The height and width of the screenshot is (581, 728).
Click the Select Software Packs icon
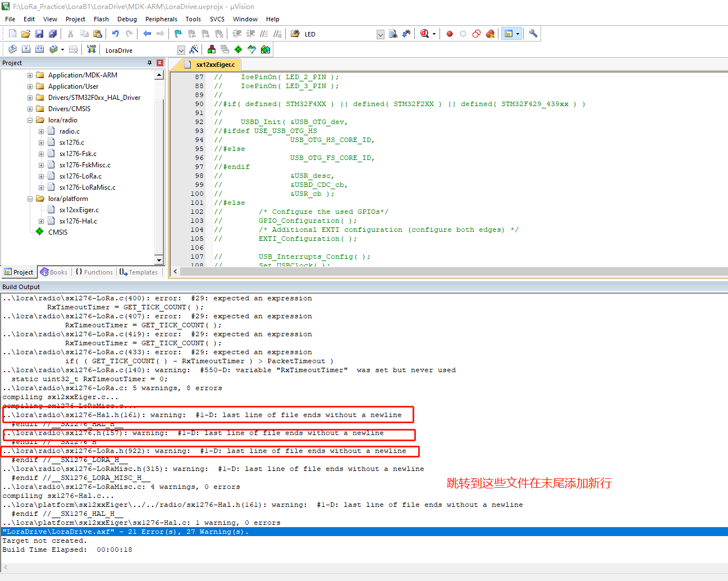coord(252,49)
